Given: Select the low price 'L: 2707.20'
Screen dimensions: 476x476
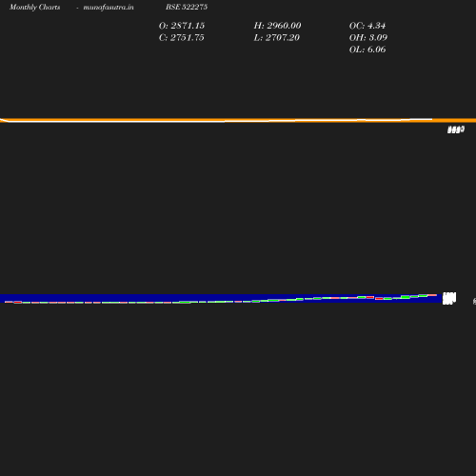Looking at the screenshot, I should [277, 37].
